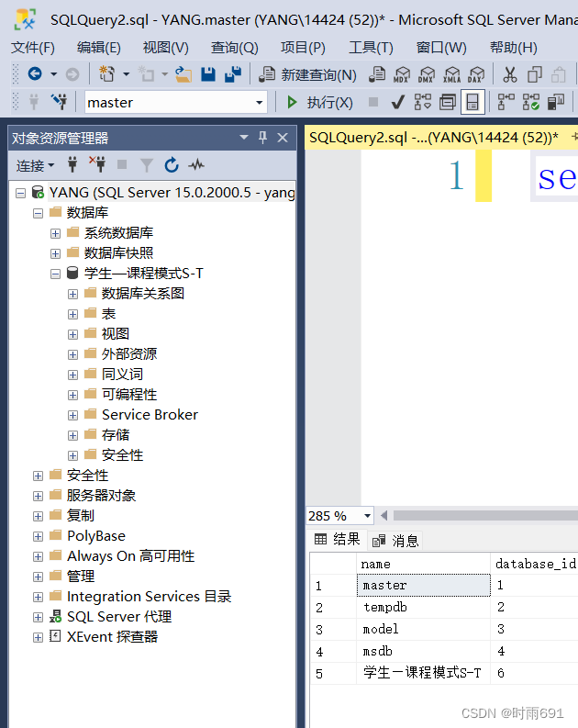
Task: Click the DMX query icon
Action: [427, 74]
